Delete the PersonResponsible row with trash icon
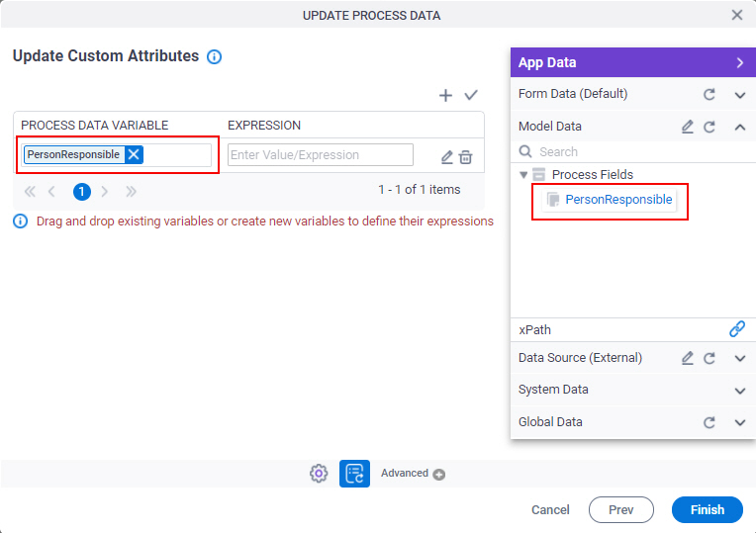Viewport: 756px width, 533px height. coord(465,157)
